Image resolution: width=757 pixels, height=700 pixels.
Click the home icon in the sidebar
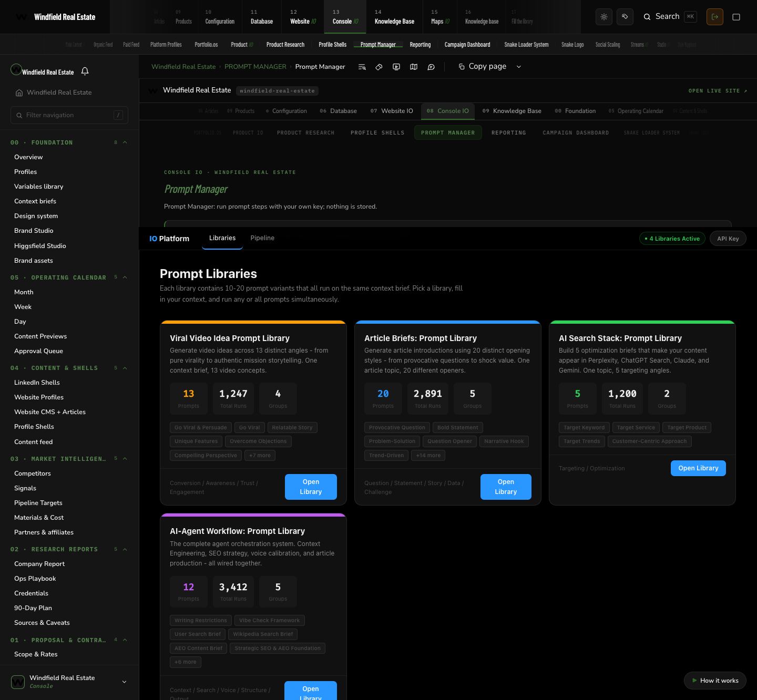tap(19, 92)
